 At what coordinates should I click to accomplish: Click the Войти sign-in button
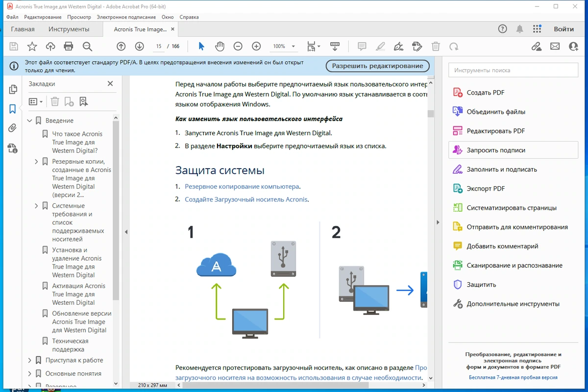[x=563, y=29]
